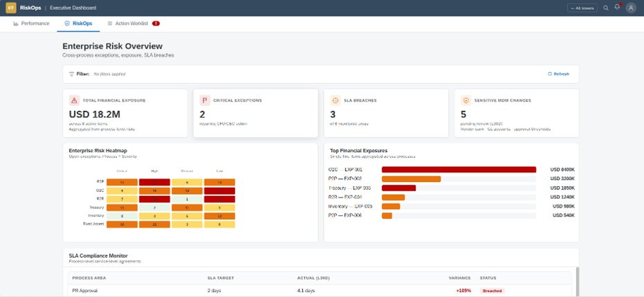Click the USD 540K amount
The height and width of the screenshot is (297, 644).
pos(563,215)
